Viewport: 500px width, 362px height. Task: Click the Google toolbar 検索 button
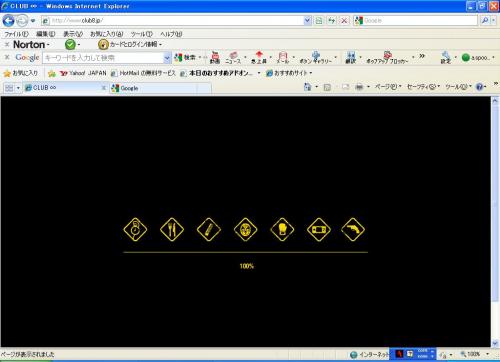point(185,57)
